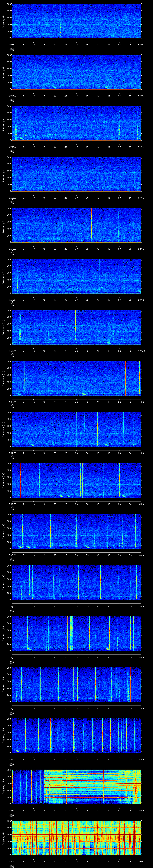The height and width of the screenshot is (868, 153).
Task: Click the 54:00 end time label
Action: (x=141, y=44)
